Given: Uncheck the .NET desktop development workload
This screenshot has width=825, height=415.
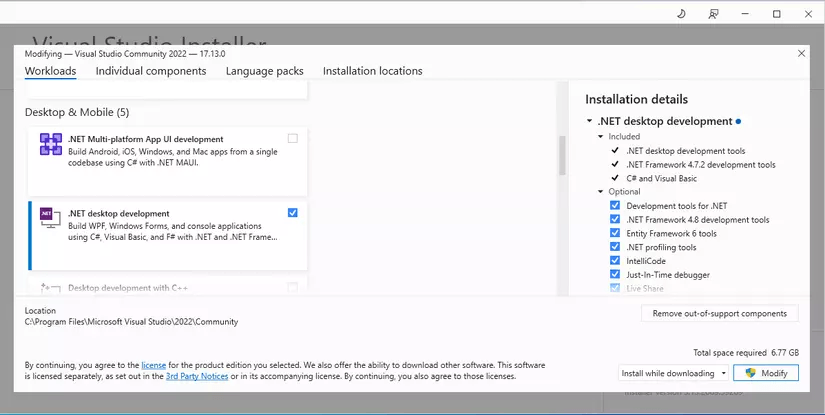Looking at the screenshot, I should 292,212.
